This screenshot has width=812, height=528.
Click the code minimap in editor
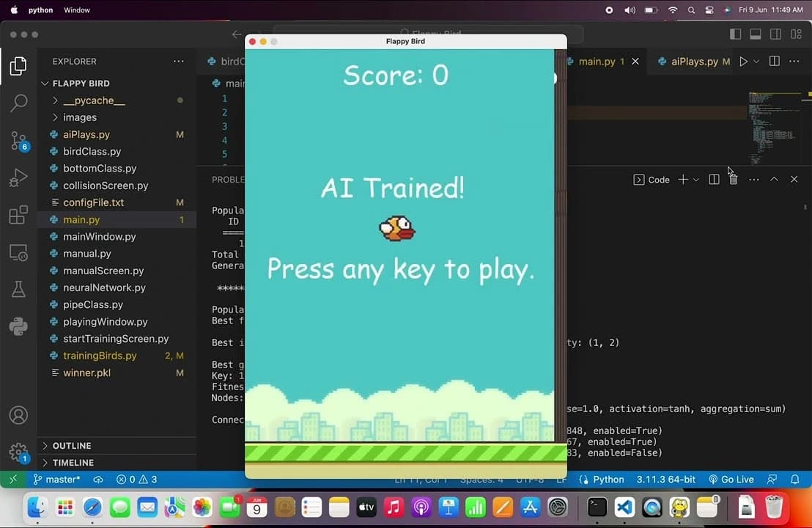(x=775, y=127)
